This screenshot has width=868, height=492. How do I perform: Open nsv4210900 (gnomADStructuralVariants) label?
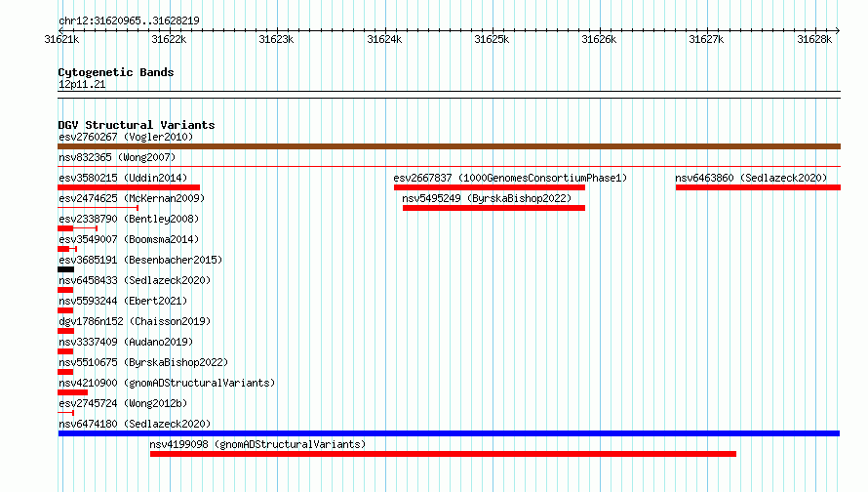167,383
